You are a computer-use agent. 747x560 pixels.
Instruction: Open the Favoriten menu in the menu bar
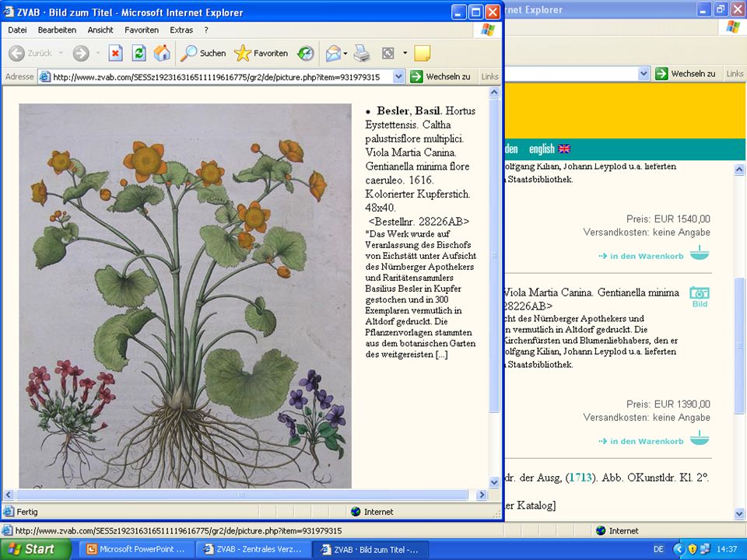point(142,30)
